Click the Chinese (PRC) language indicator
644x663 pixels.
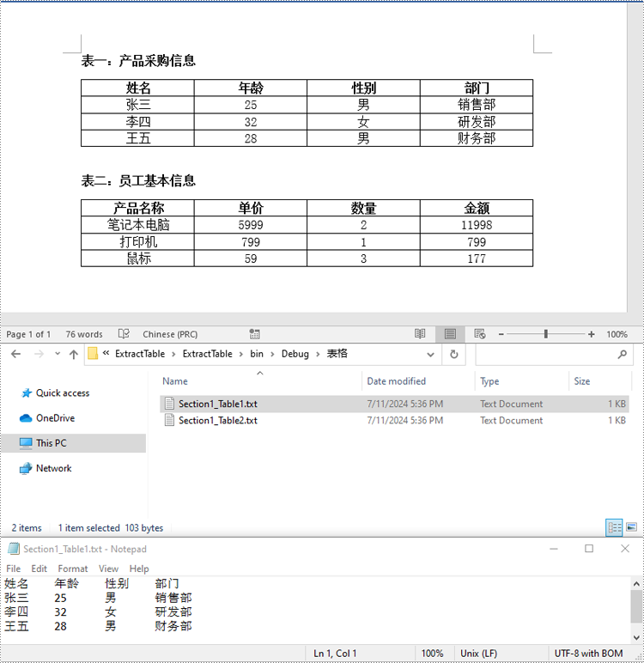pyautogui.click(x=170, y=334)
